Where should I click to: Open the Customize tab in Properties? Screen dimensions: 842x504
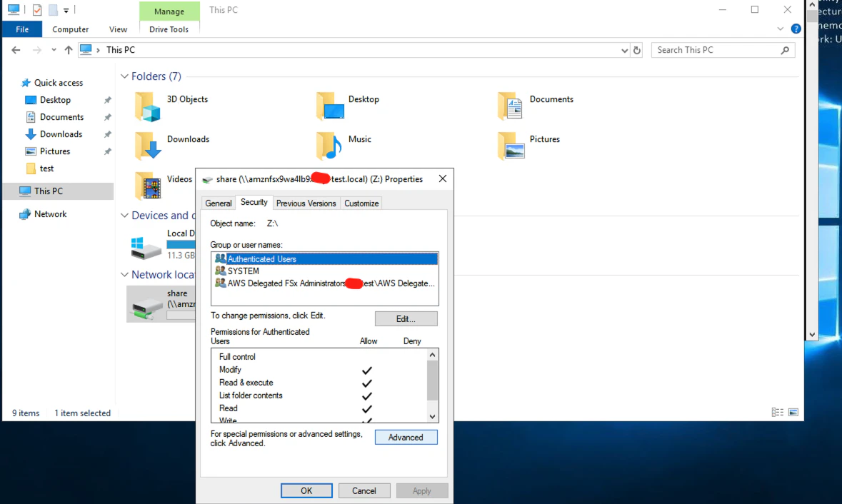[x=361, y=203]
